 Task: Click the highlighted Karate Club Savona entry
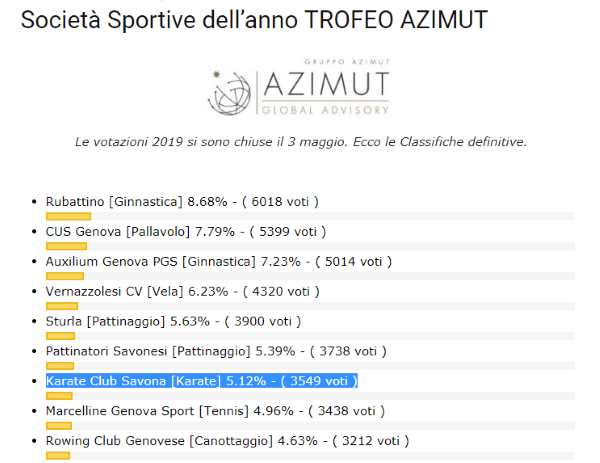(202, 381)
